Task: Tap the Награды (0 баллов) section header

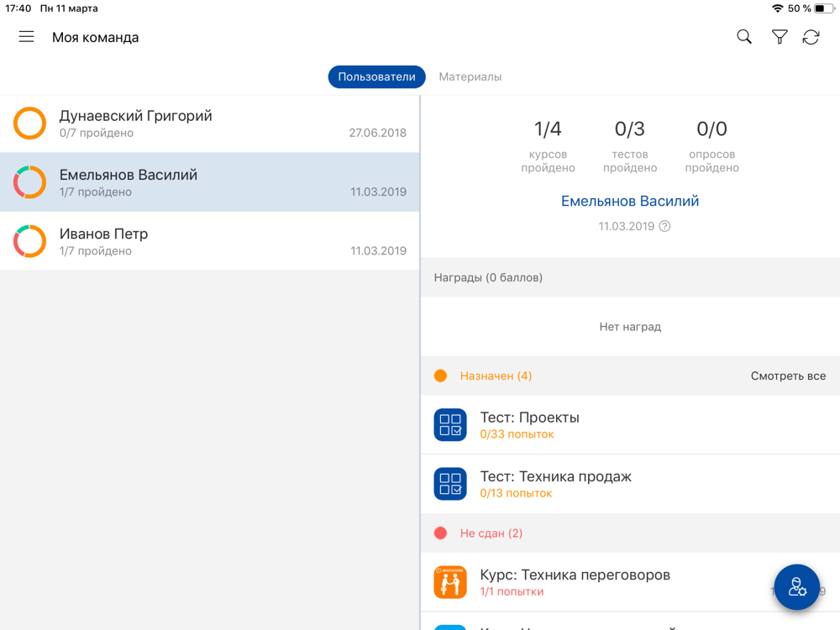Action: [x=630, y=277]
